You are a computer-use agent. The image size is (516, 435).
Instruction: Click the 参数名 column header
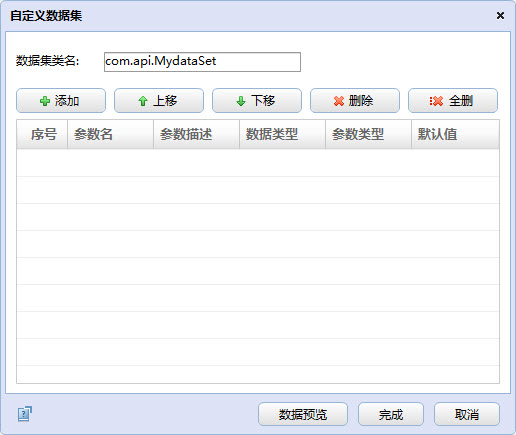(x=111, y=134)
